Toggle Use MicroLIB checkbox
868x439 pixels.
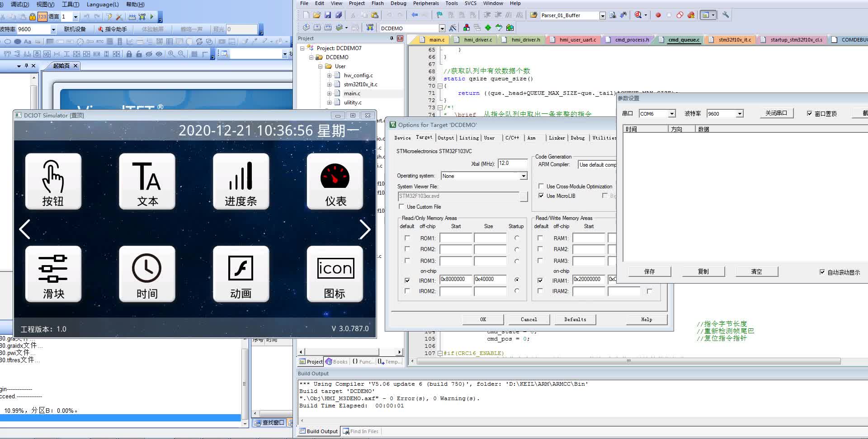tap(541, 196)
